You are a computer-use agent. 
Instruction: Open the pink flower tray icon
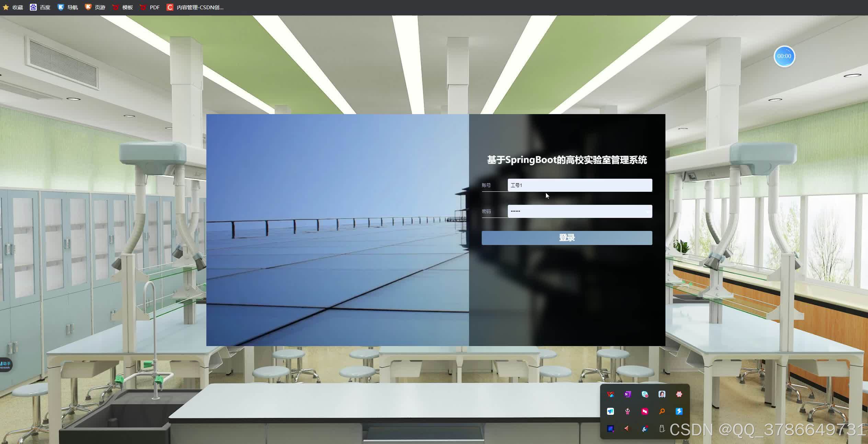click(x=679, y=394)
